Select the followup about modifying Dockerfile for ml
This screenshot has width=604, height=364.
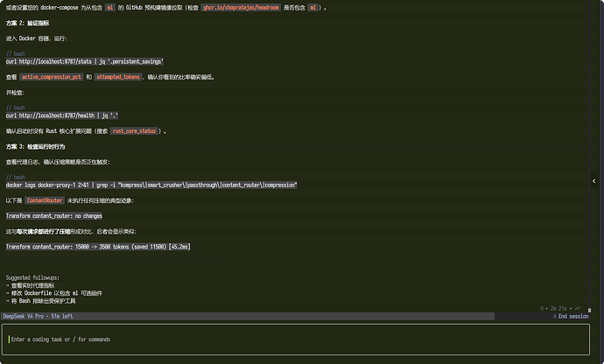[x=54, y=293]
